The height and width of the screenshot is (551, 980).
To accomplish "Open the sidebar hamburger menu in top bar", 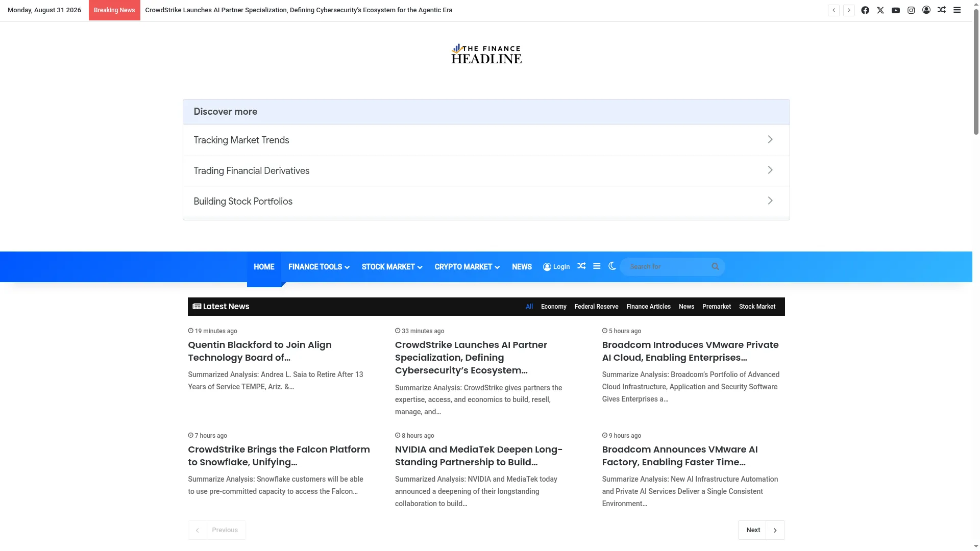I will [x=957, y=10].
